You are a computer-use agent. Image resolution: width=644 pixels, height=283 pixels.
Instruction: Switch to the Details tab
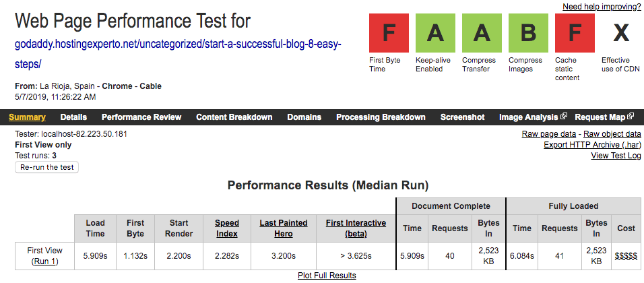tap(73, 117)
